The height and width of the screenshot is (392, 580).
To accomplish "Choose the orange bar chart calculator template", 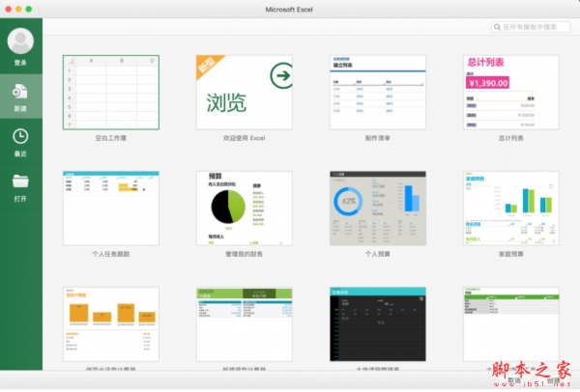I will [x=111, y=324].
